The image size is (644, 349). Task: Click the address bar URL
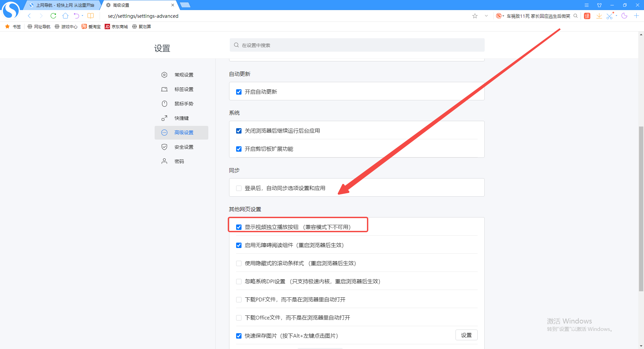pyautogui.click(x=143, y=16)
